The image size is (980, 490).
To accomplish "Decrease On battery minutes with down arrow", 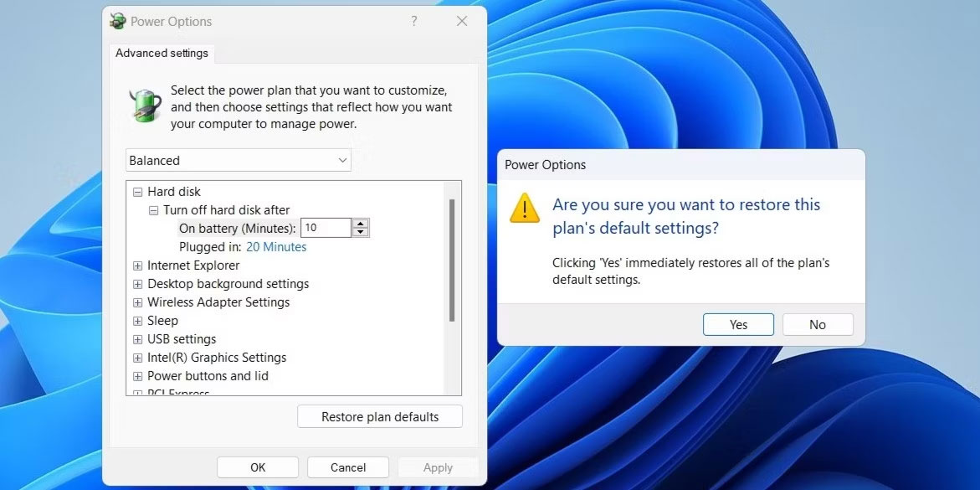I will point(360,232).
